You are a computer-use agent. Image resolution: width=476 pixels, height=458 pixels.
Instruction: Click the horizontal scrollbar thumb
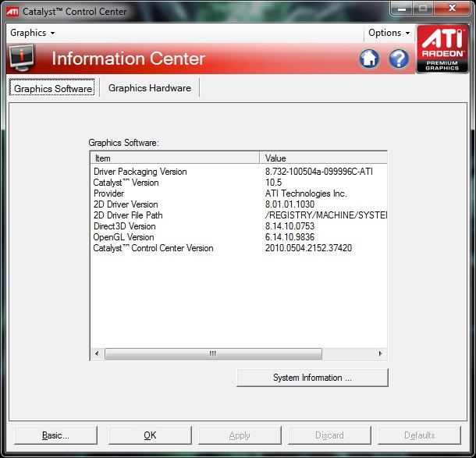[x=211, y=353]
